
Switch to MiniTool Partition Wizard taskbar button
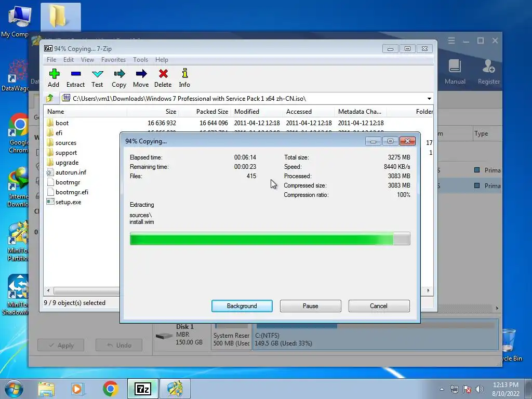(x=175, y=389)
